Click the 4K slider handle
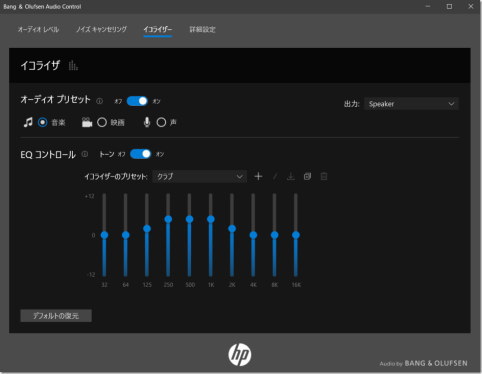 click(x=253, y=235)
